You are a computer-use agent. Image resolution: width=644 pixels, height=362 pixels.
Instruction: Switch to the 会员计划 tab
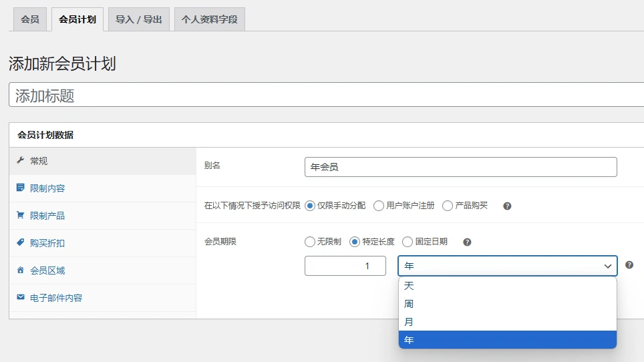77,19
